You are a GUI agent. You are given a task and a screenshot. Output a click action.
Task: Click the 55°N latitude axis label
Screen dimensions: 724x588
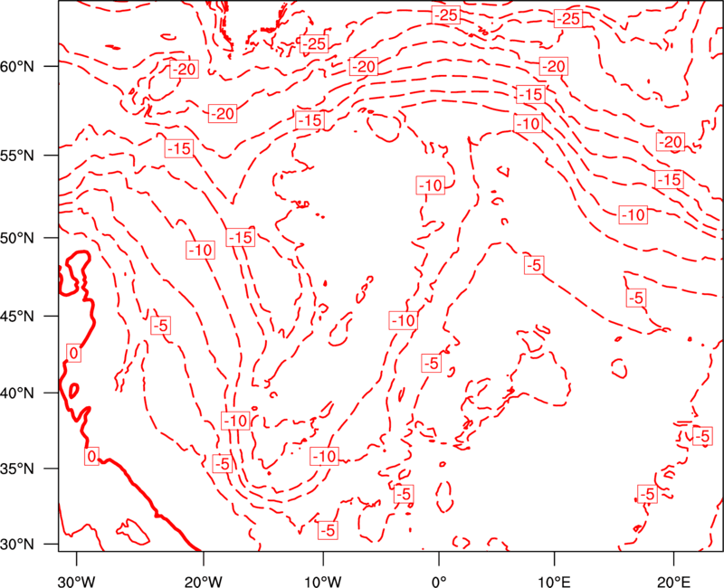(17, 155)
